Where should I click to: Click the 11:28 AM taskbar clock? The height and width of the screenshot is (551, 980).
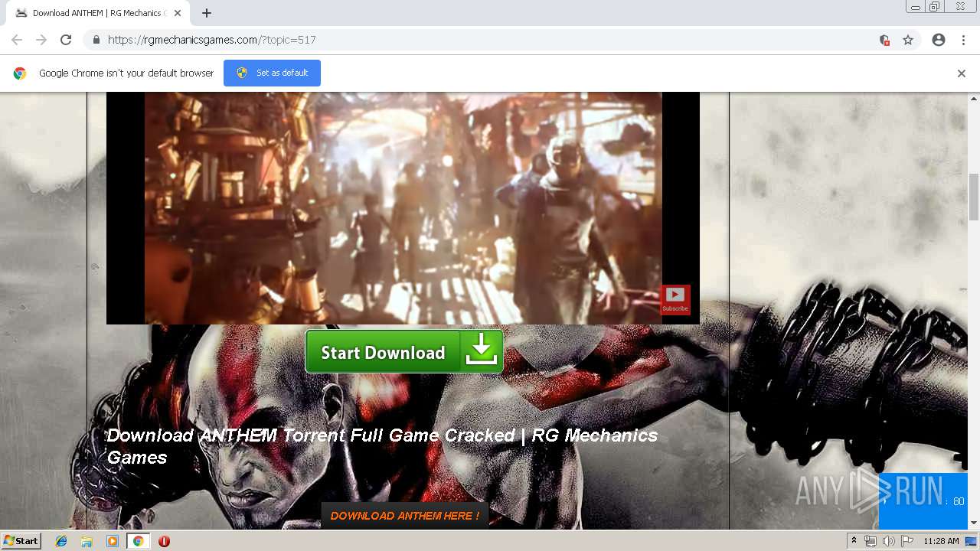click(941, 541)
